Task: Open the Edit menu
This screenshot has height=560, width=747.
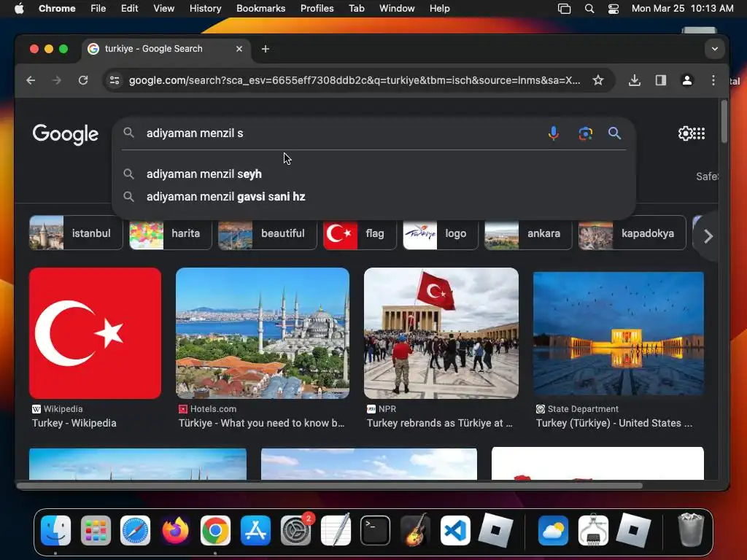Action: (x=129, y=8)
